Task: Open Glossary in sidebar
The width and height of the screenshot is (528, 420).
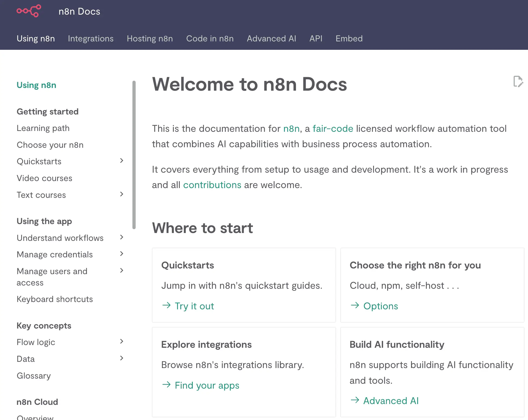Action: click(34, 376)
